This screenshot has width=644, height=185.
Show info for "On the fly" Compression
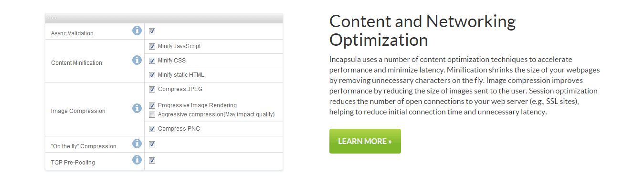point(137,144)
